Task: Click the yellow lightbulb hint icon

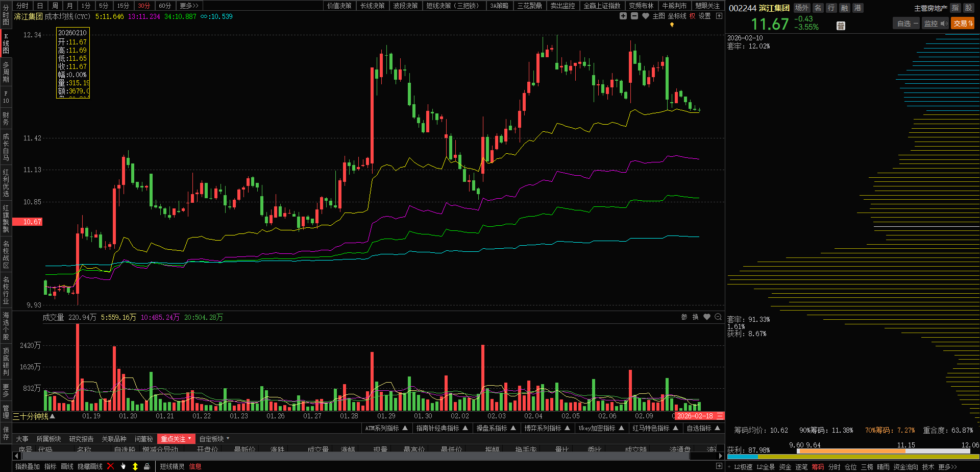Action: (x=672, y=25)
